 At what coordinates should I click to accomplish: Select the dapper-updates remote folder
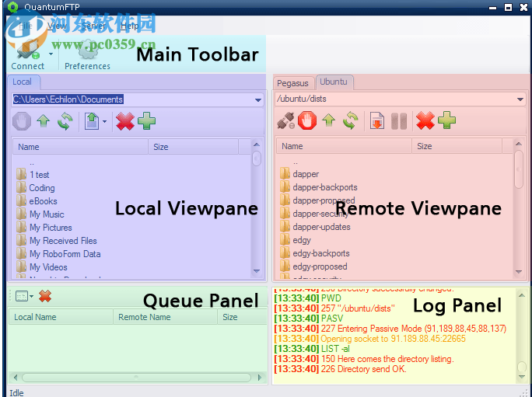pos(316,227)
